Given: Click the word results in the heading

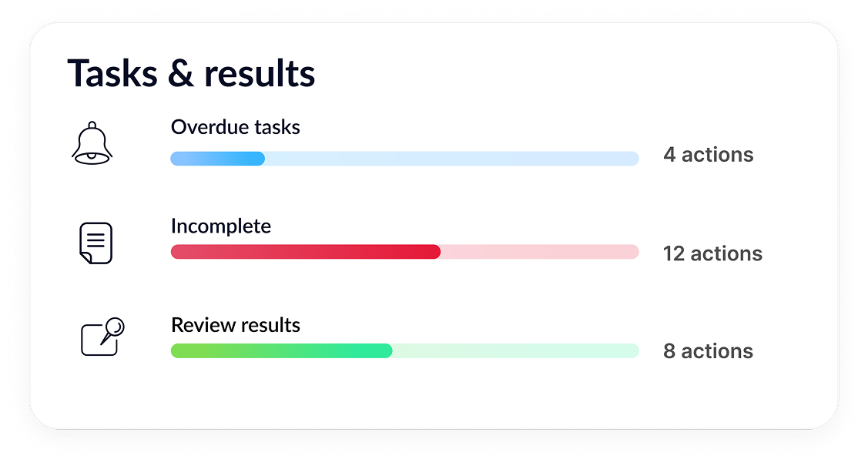Looking at the screenshot, I should (x=260, y=74).
